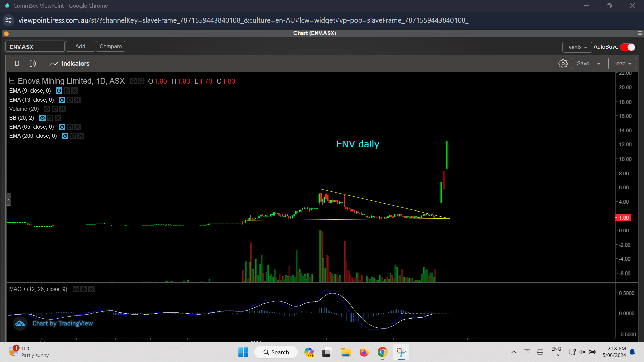Show hidden system tray icons chevron
This screenshot has height=362, width=644.
click(x=513, y=352)
